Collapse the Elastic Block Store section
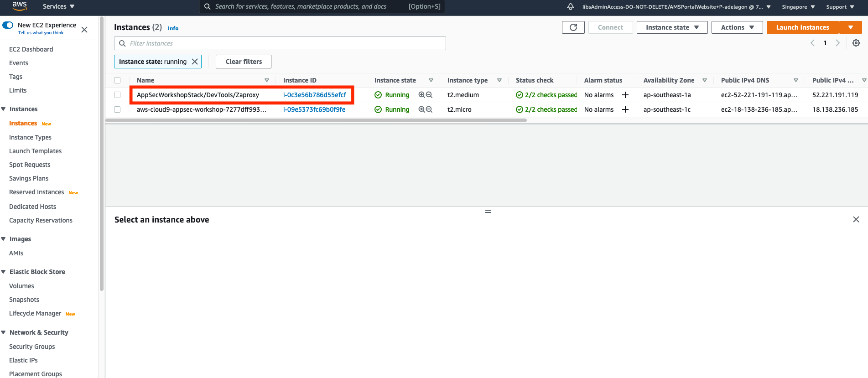 (x=4, y=272)
